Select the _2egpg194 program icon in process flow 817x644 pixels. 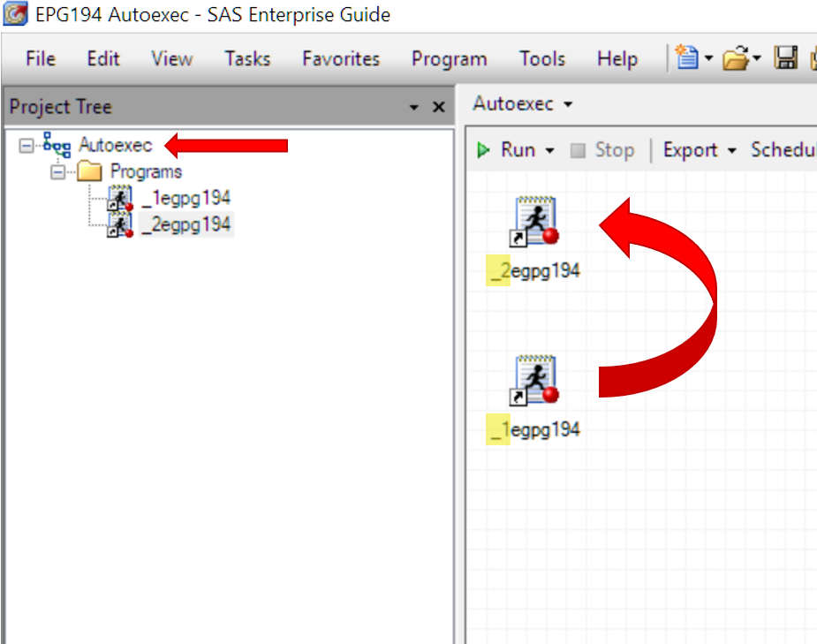534,222
